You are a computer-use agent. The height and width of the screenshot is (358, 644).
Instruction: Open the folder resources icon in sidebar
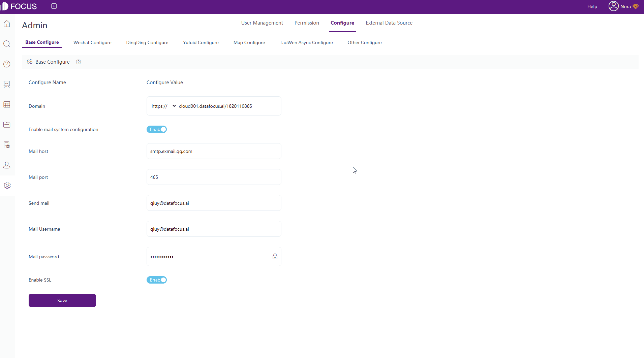7,125
